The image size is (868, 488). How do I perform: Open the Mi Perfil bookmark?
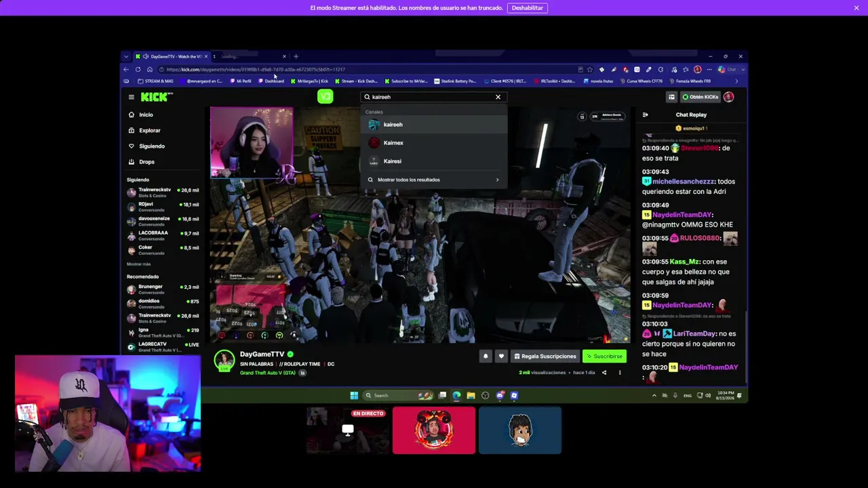point(241,81)
